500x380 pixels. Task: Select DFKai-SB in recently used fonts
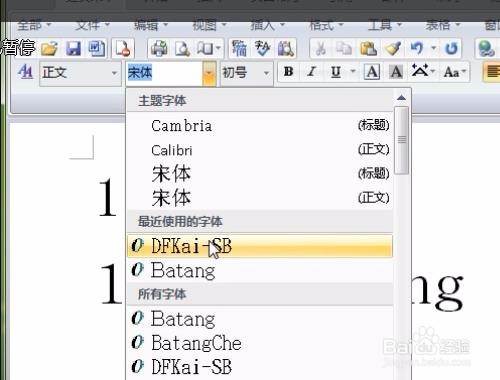260,246
